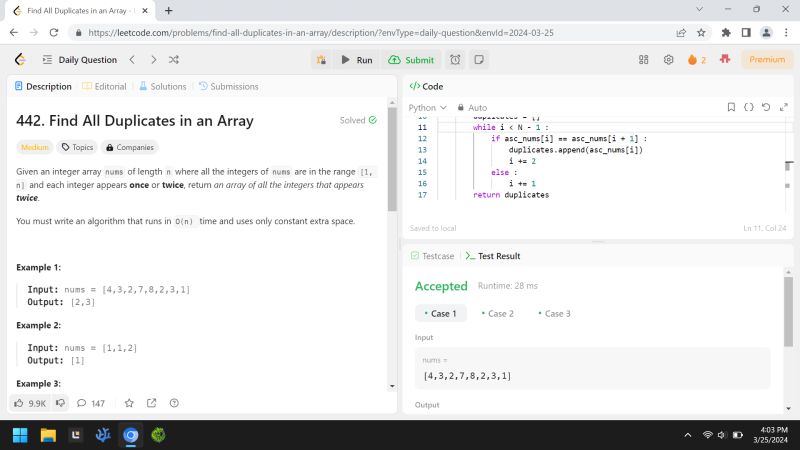Switch to the Editorial tab
The height and width of the screenshot is (450, 800).
tap(104, 87)
